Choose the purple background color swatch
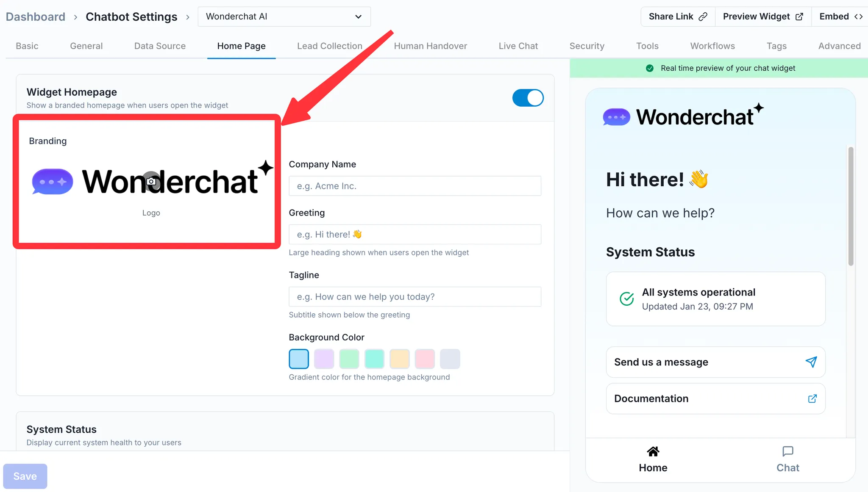The image size is (868, 492). (x=324, y=359)
